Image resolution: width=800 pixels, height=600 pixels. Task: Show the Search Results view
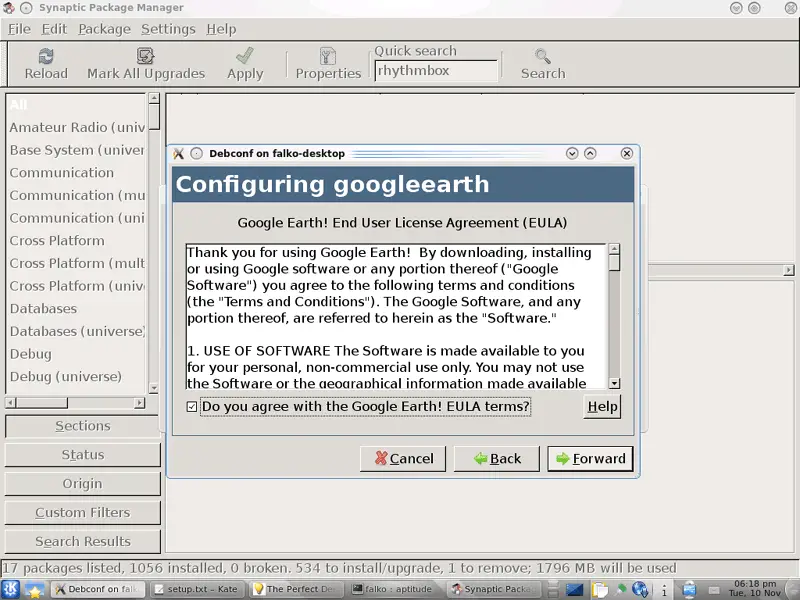click(83, 541)
